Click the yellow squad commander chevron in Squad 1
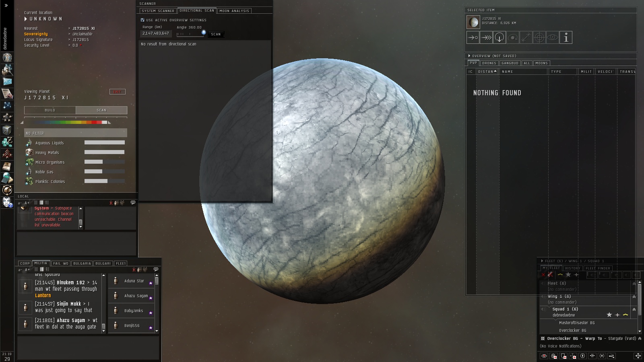The width and height of the screenshot is (644, 362). pyautogui.click(x=625, y=315)
